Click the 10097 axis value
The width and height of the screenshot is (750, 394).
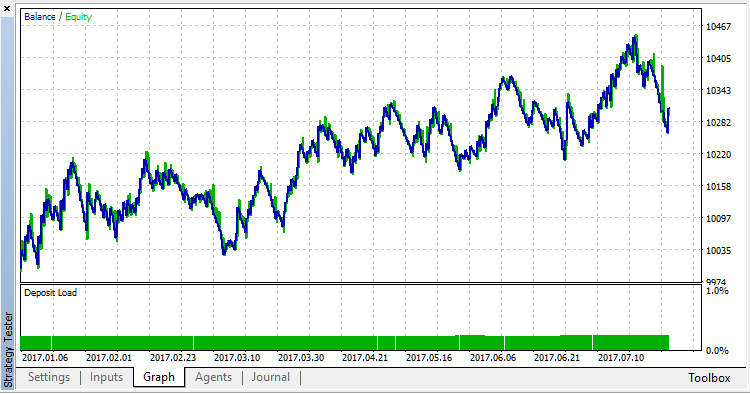point(718,219)
